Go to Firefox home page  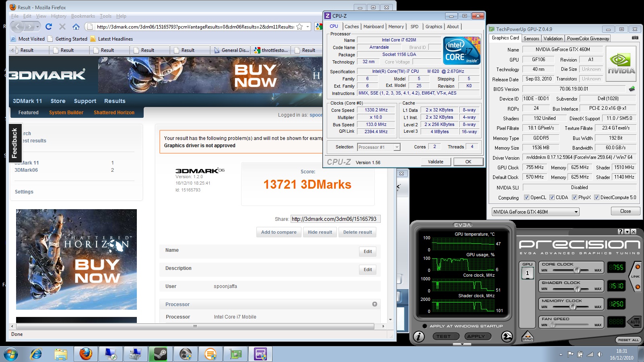click(x=76, y=27)
